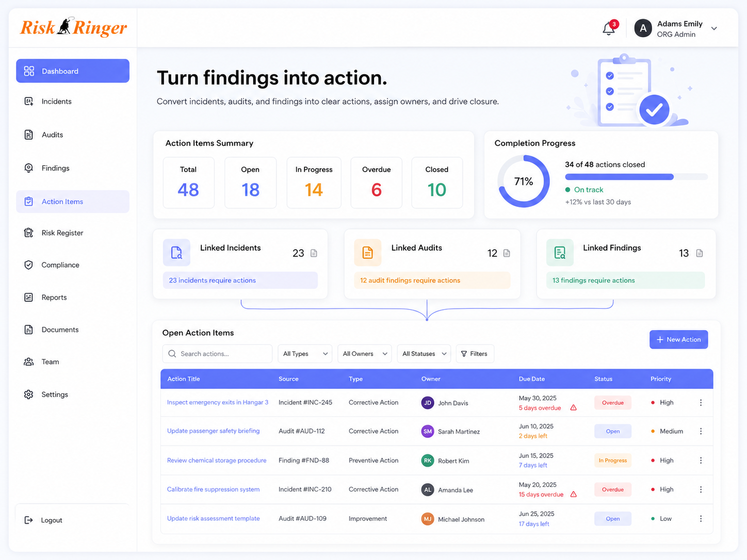Click the document icon beside Linked Incidents count

tap(314, 253)
